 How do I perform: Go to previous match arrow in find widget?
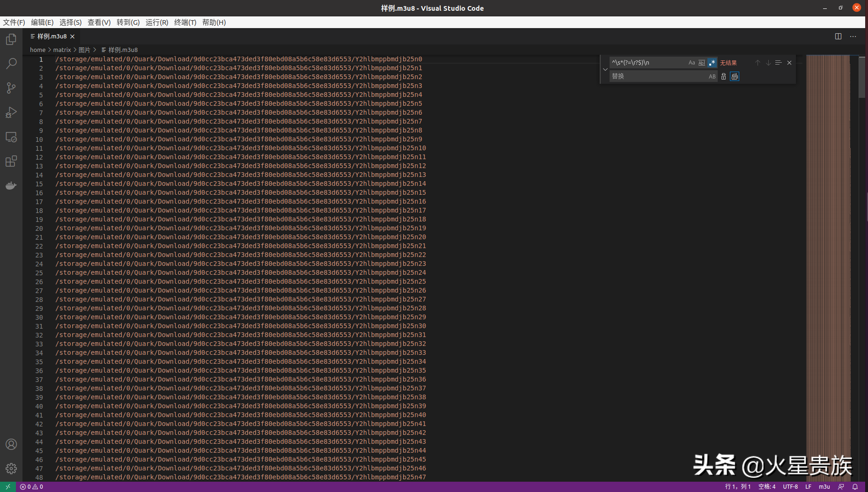tap(758, 63)
